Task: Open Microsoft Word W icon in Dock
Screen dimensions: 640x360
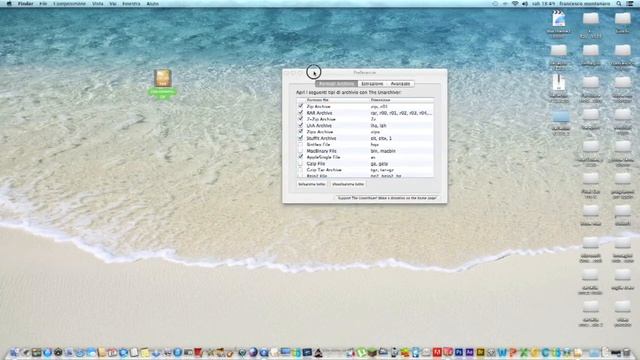Action: point(502,352)
